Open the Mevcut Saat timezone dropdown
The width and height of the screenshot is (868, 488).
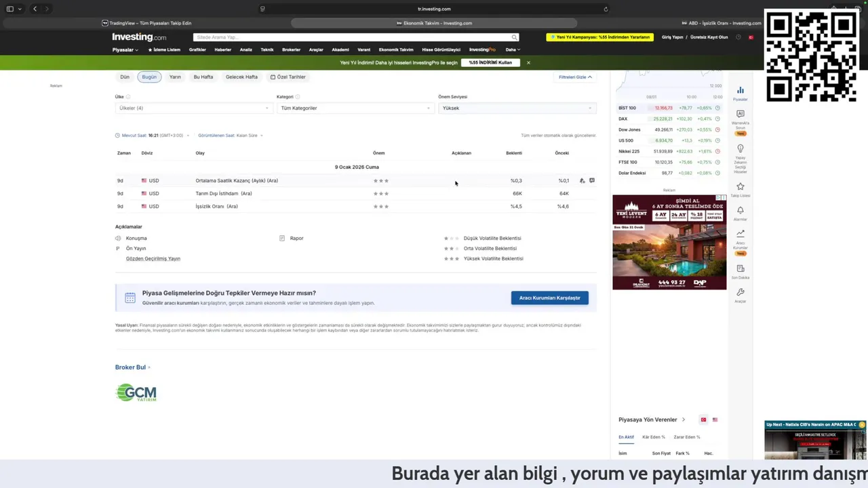point(153,135)
